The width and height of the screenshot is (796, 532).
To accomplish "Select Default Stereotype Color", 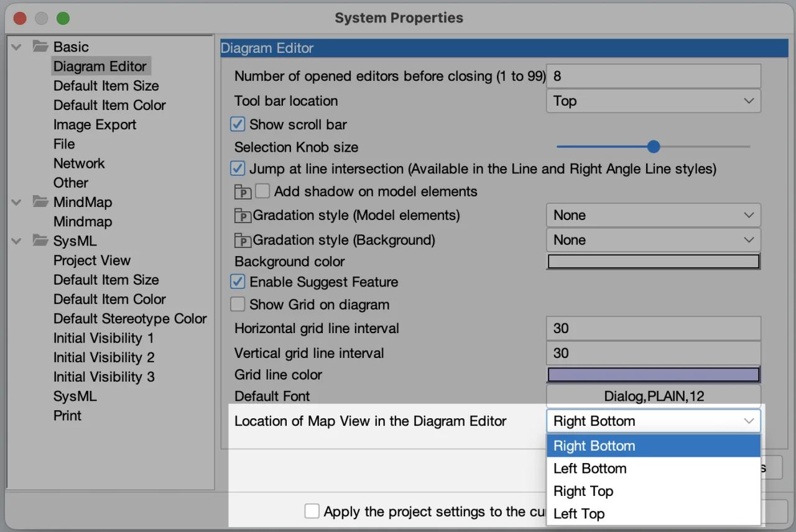I will (130, 319).
